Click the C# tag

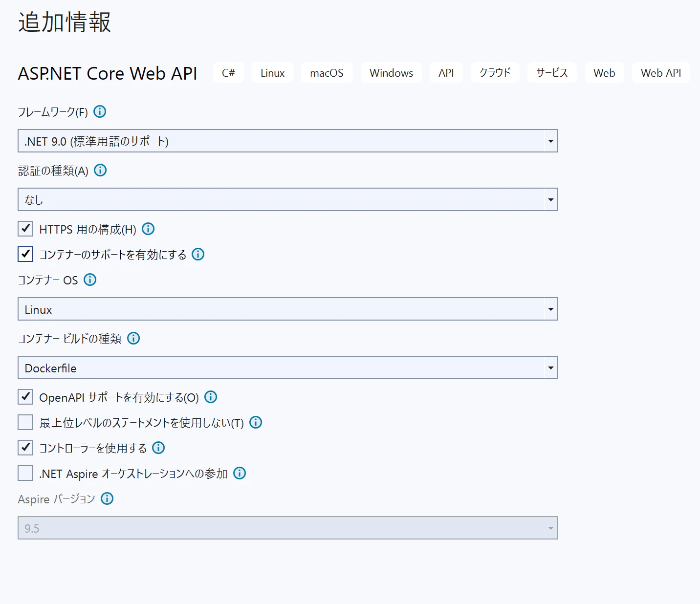[228, 73]
